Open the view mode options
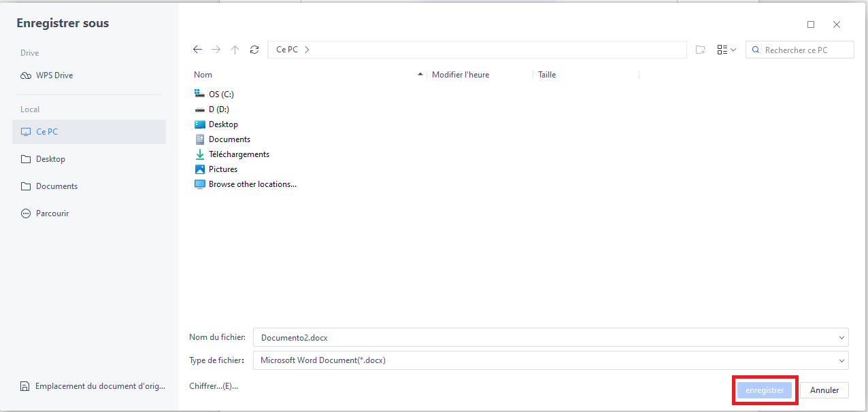Screen dimensions: 868x412 727,50
